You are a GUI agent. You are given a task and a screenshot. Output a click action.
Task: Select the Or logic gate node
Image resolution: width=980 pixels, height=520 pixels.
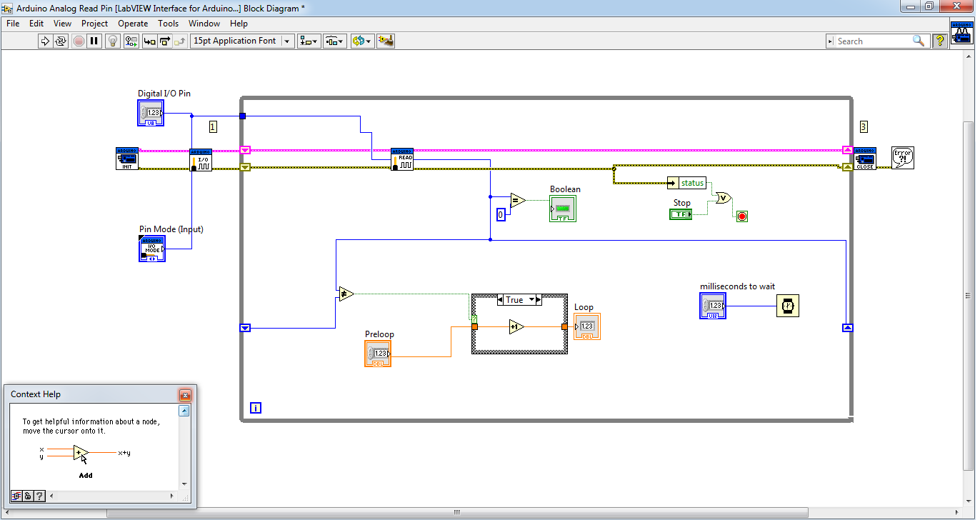(724, 198)
